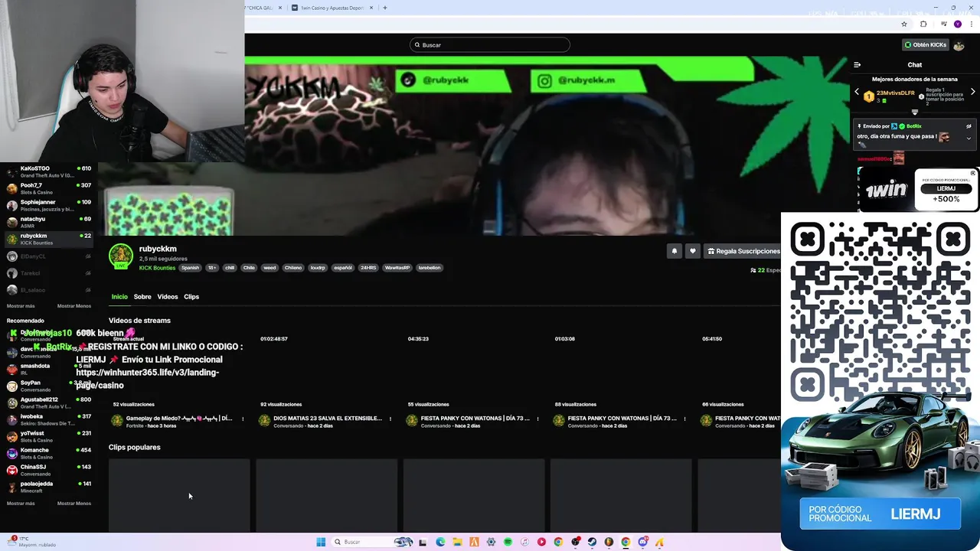Open offline Tarekcl channel in the sidebar
Viewport: 980px width, 551px height.
pyautogui.click(x=49, y=273)
